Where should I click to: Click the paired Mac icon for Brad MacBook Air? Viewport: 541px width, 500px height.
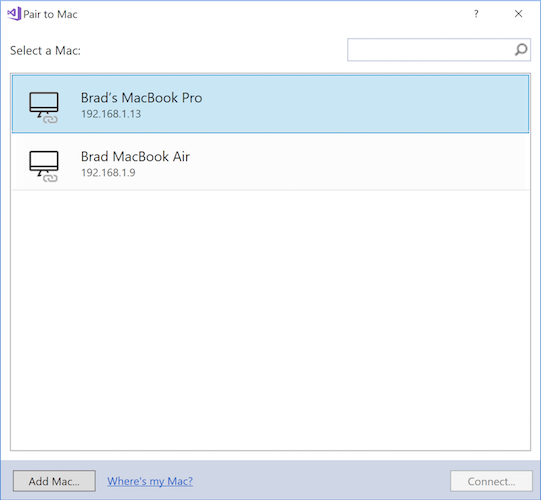(44, 166)
